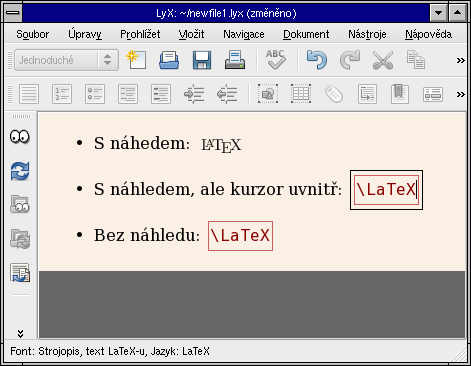Insert label tag icon
471x366 pixels.
coord(334,94)
